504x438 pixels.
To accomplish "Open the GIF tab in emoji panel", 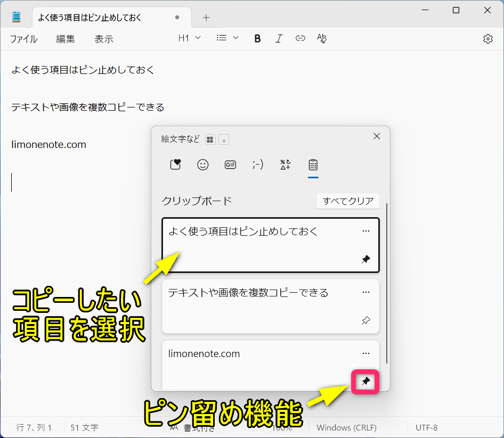I will click(x=230, y=165).
